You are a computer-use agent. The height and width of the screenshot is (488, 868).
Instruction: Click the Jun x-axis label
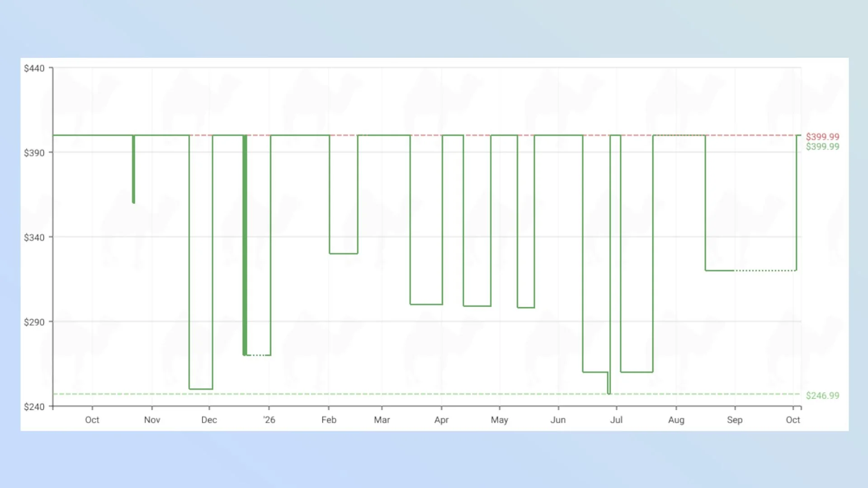click(558, 420)
